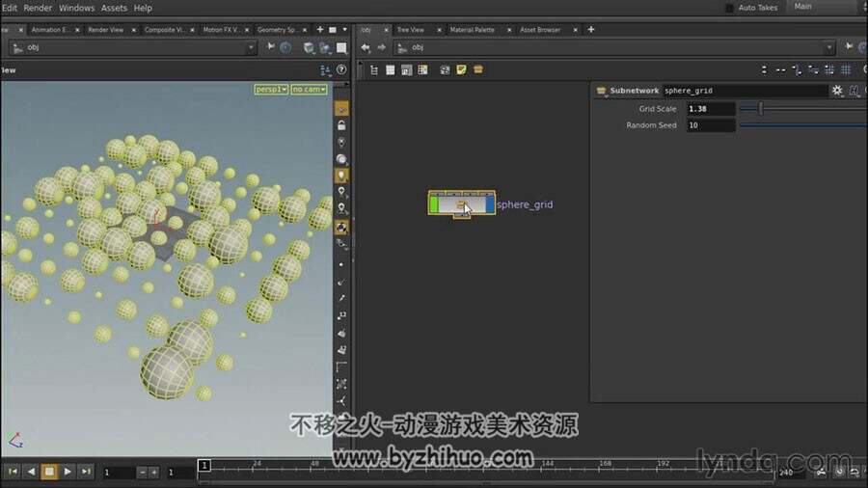Open the Subnetwork operator type icon menu

click(x=601, y=91)
